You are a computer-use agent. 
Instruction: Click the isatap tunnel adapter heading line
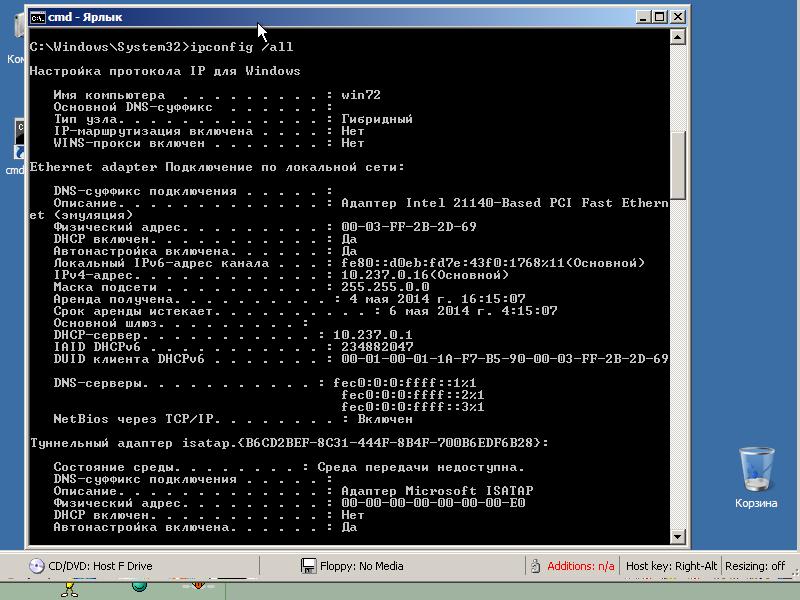pos(289,443)
